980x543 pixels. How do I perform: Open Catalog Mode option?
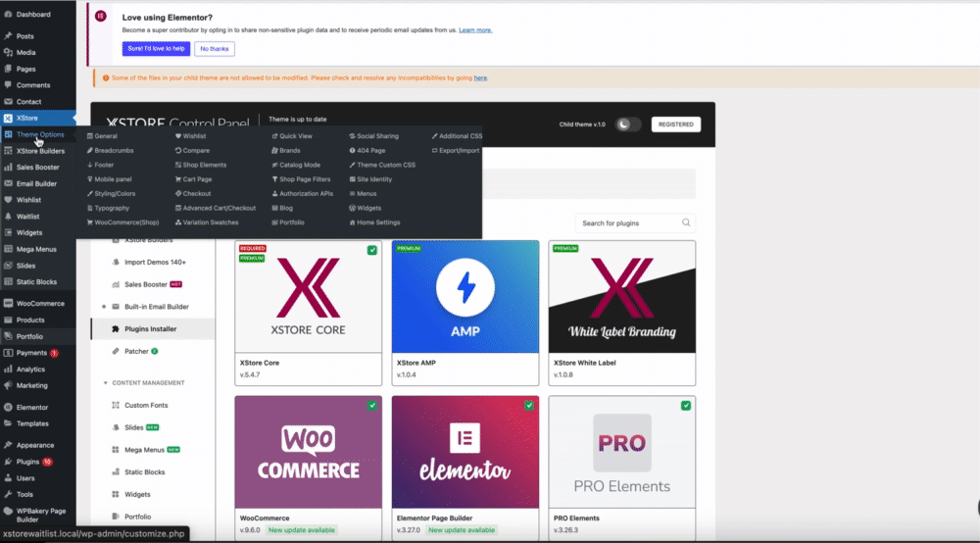(296, 165)
